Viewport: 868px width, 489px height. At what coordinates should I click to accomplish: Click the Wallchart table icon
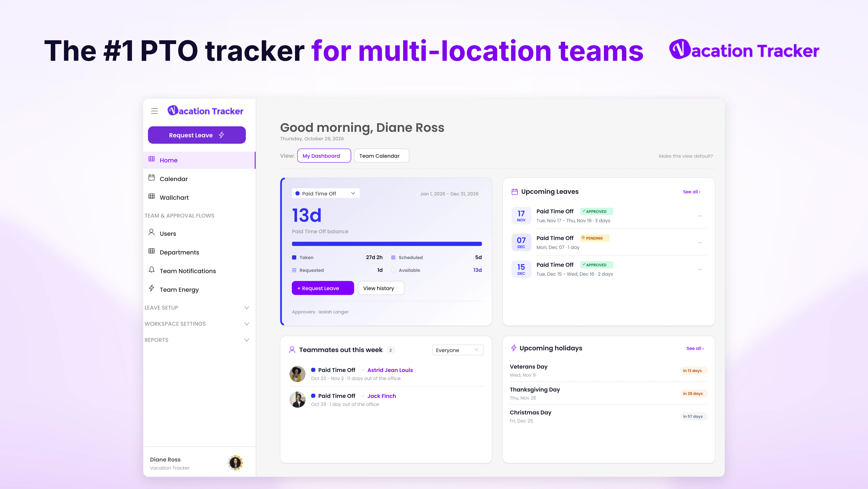coord(152,196)
